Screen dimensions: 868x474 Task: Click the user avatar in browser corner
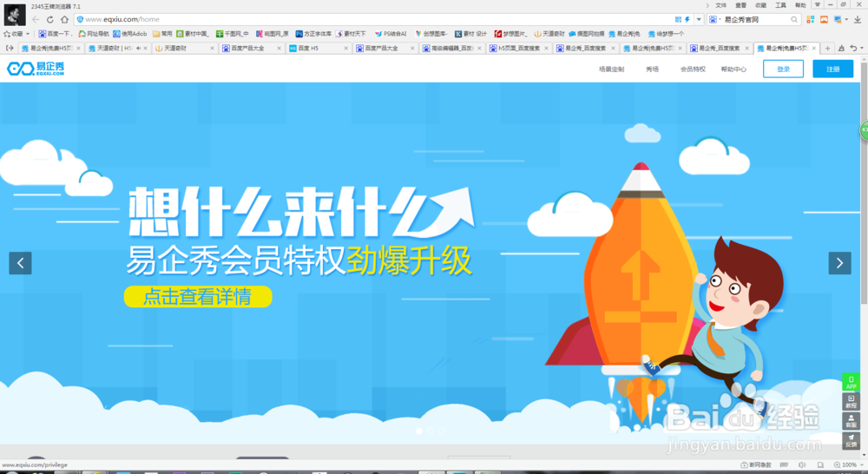click(x=15, y=15)
